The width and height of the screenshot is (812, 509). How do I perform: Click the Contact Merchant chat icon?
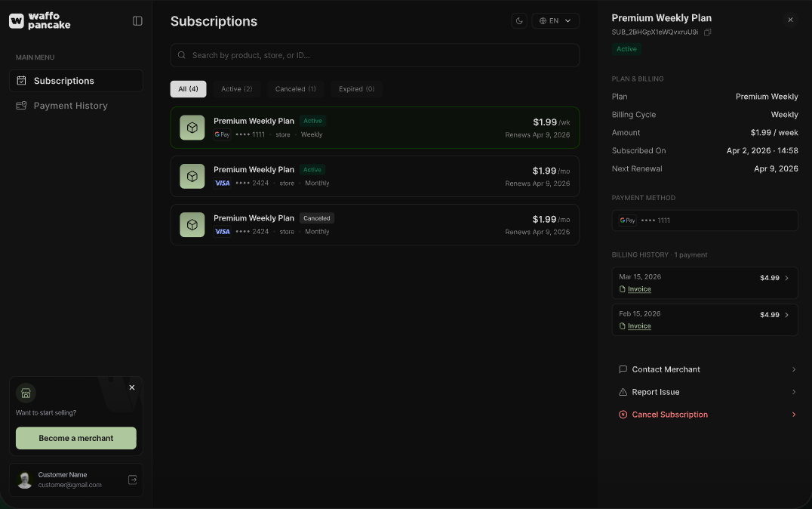point(623,369)
